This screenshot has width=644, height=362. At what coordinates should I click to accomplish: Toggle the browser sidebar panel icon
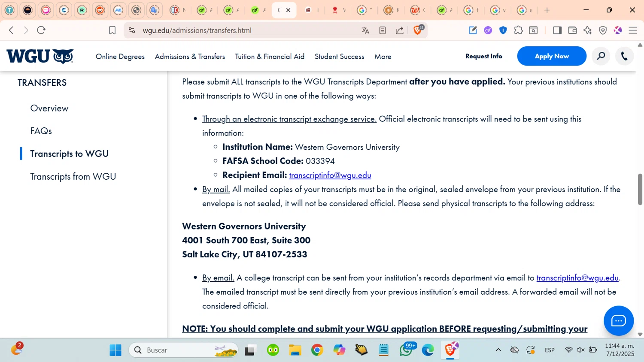coord(557,30)
